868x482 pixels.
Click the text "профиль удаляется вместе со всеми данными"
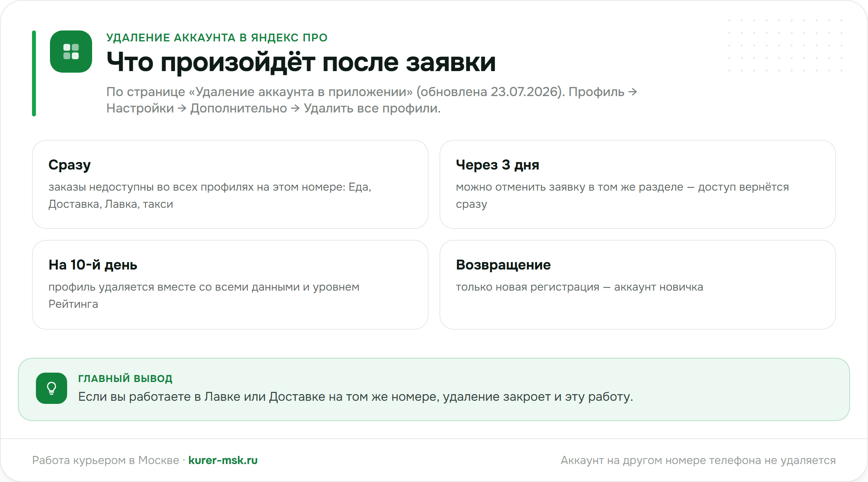click(x=174, y=287)
